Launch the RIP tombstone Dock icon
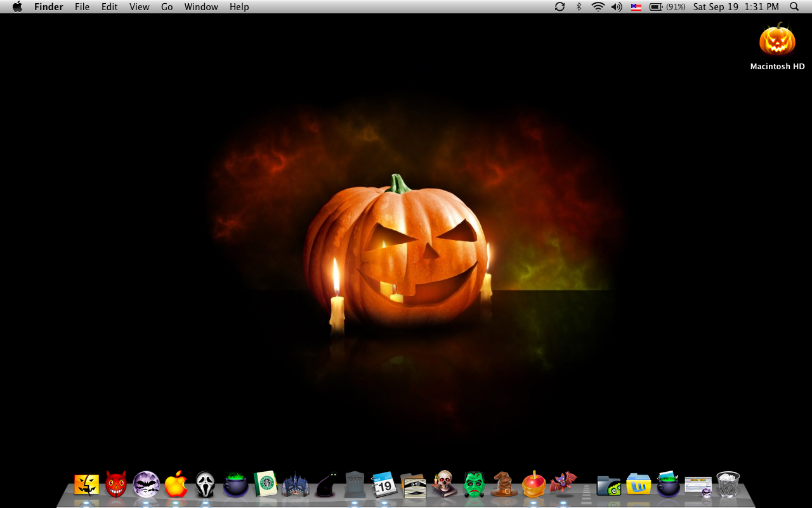Image resolution: width=812 pixels, height=508 pixels. coord(355,485)
